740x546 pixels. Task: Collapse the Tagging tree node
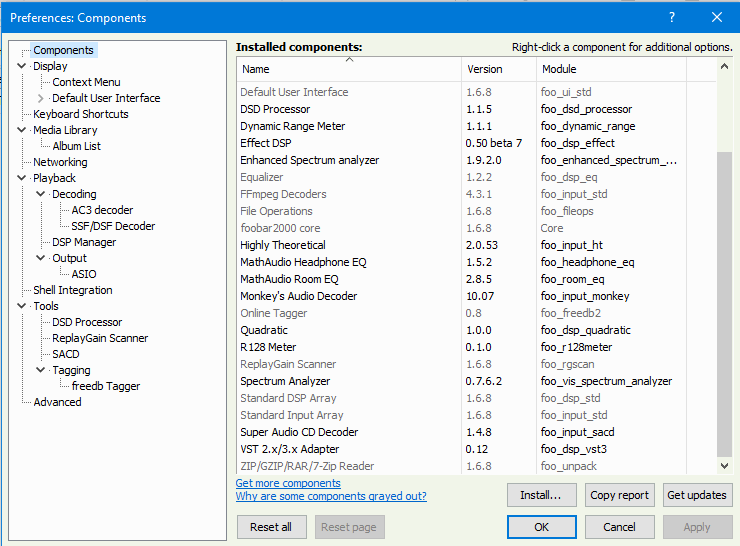(x=41, y=370)
